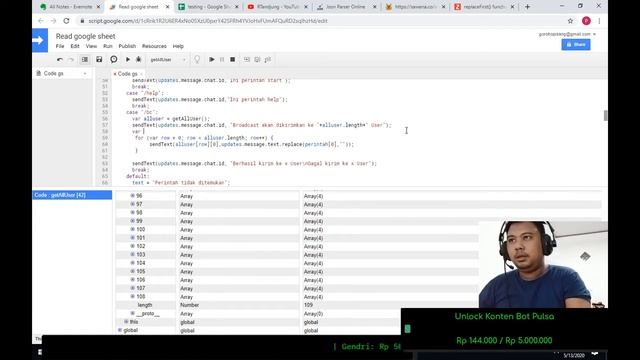This screenshot has width=640, height=360.
Task: Click the lightbulb icon in the toolbar
Action: (x=197, y=60)
